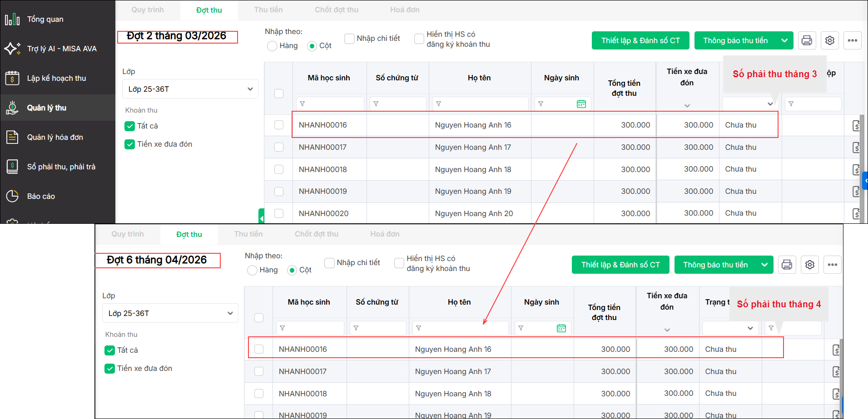Image resolution: width=868 pixels, height=419 pixels.
Task: Expand Thông báo thu tiền arrow in Đợt 6 panel
Action: (x=764, y=265)
